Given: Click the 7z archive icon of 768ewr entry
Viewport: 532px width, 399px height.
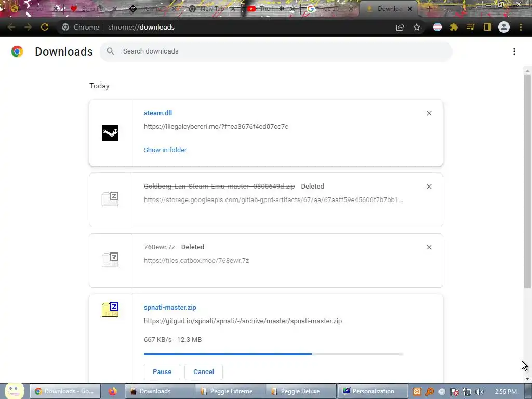Looking at the screenshot, I should pyautogui.click(x=110, y=260).
